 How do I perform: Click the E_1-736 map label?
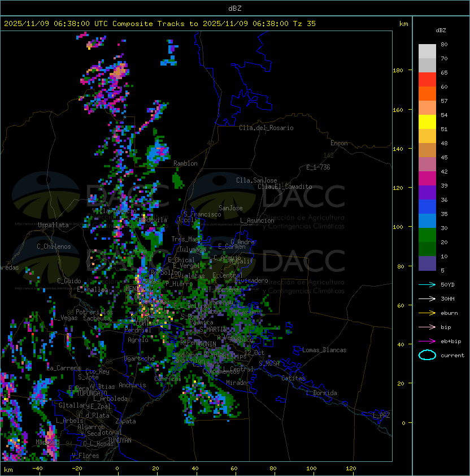(x=318, y=167)
